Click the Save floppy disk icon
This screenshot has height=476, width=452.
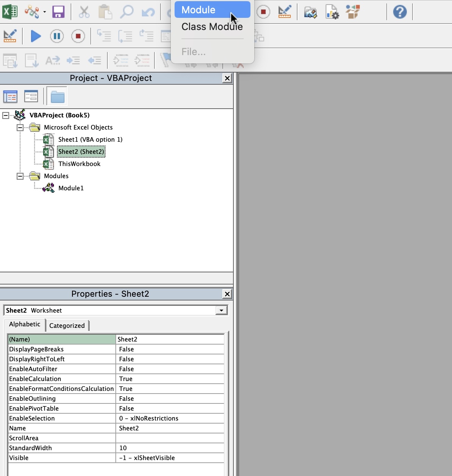click(x=58, y=11)
